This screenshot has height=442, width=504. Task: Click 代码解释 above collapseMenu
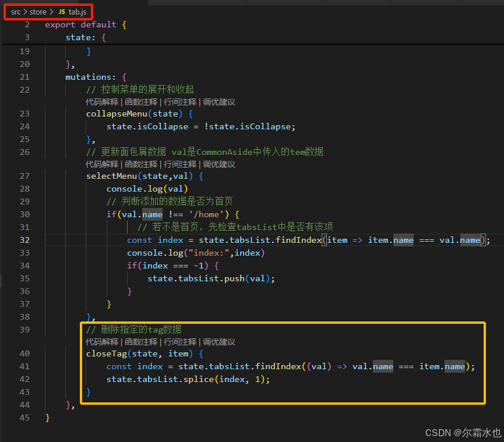pos(102,102)
